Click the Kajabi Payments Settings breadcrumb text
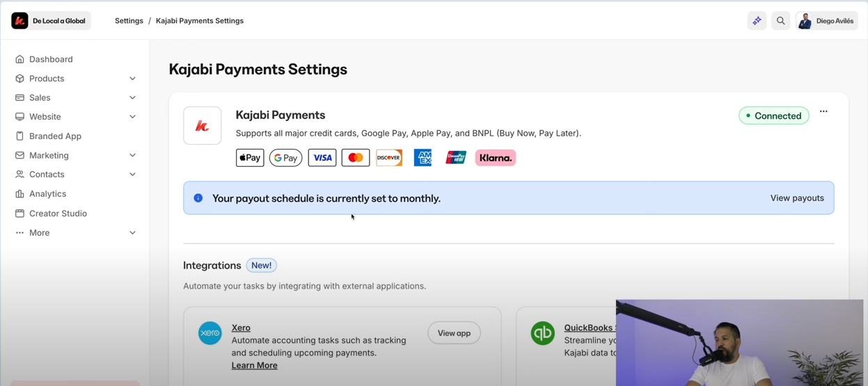This screenshot has height=386, width=868. (x=200, y=21)
